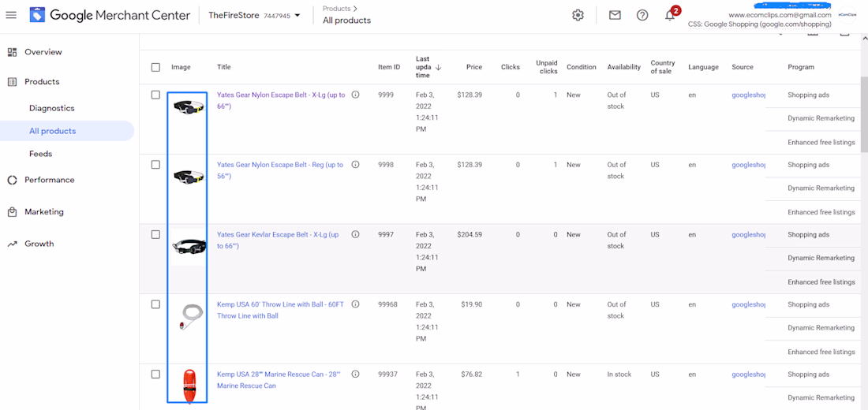The image size is (868, 410).
Task: Open Yates Gear Nylon Escape Belt - Reg link
Action: pos(280,170)
